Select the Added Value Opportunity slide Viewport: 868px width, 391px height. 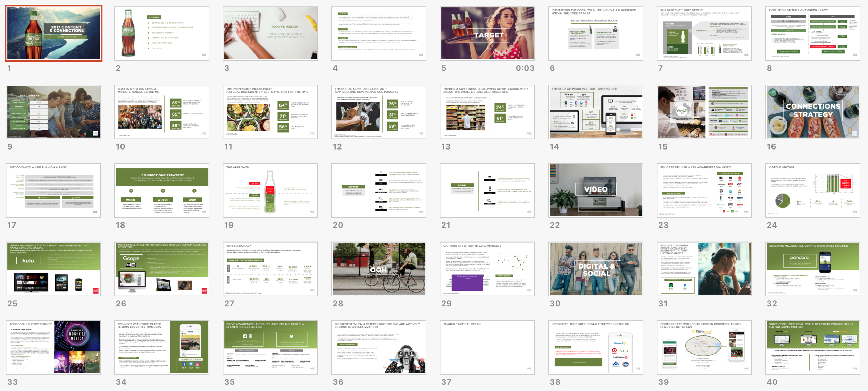[x=53, y=347]
